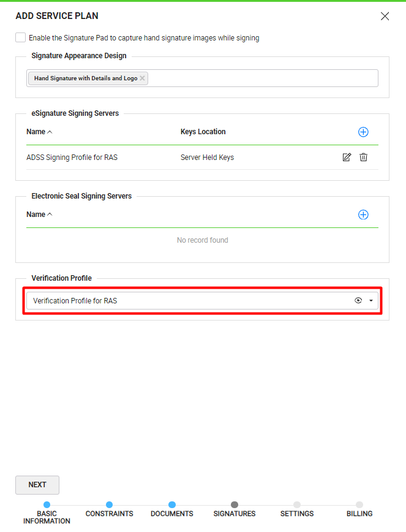Viewport: 406px width, 532px height.
Task: Add a new Electronic Seal signing server
Action: pos(363,215)
